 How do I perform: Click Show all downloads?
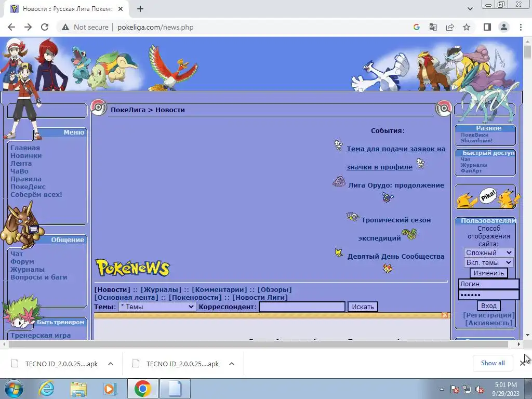coord(493,363)
